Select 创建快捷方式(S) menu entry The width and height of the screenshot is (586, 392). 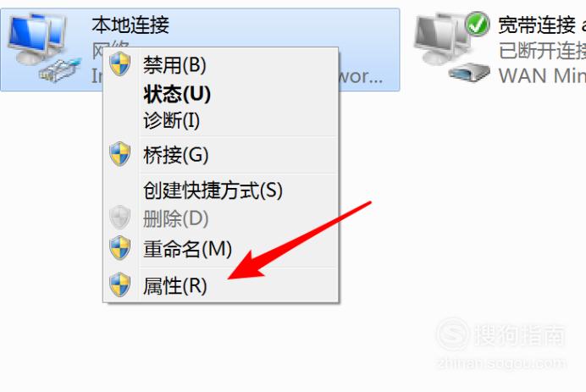coord(213,190)
